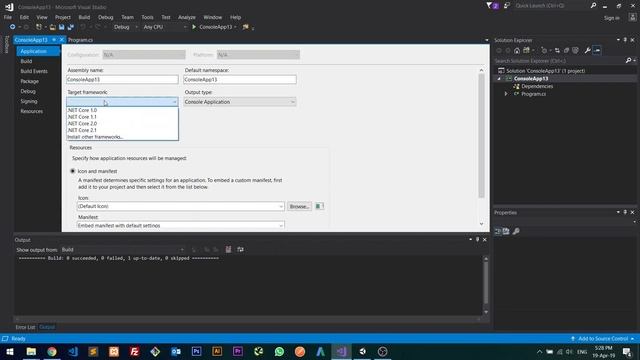Click the Collapse All icon in Solution Explorer
The height and width of the screenshot is (360, 640).
tap(566, 50)
